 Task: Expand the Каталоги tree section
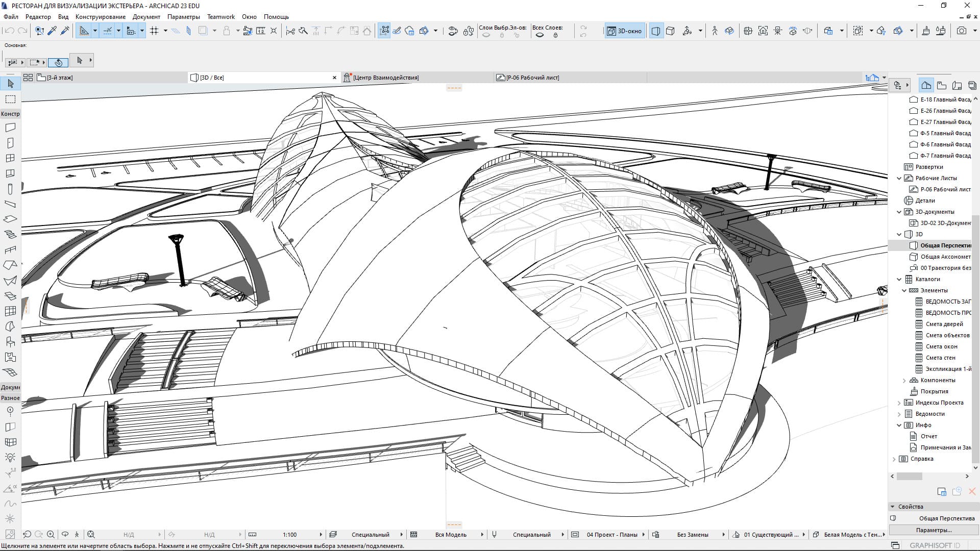(x=899, y=279)
